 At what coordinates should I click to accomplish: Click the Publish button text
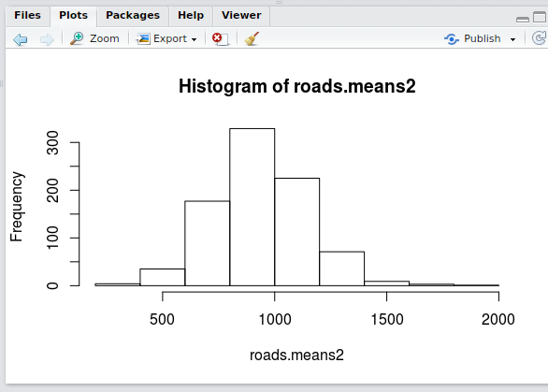pyautogui.click(x=483, y=38)
